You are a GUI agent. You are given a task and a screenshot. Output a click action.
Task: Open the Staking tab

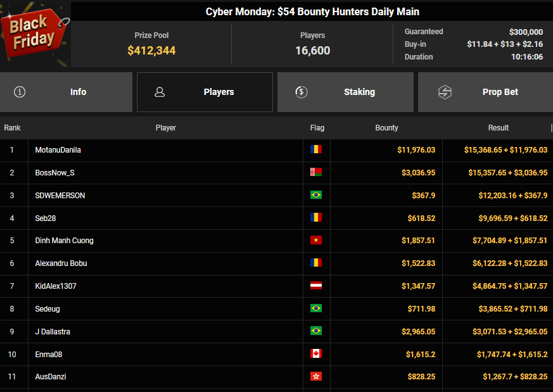tap(345, 92)
